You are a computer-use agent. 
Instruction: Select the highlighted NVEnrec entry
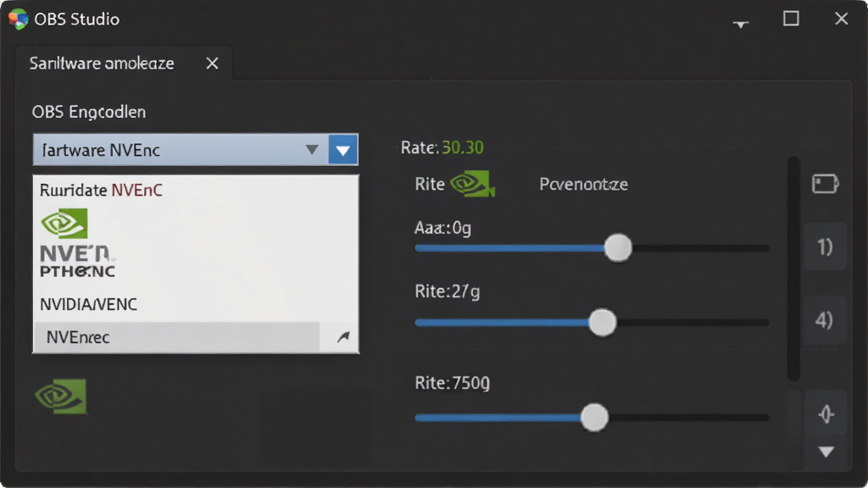click(176, 337)
